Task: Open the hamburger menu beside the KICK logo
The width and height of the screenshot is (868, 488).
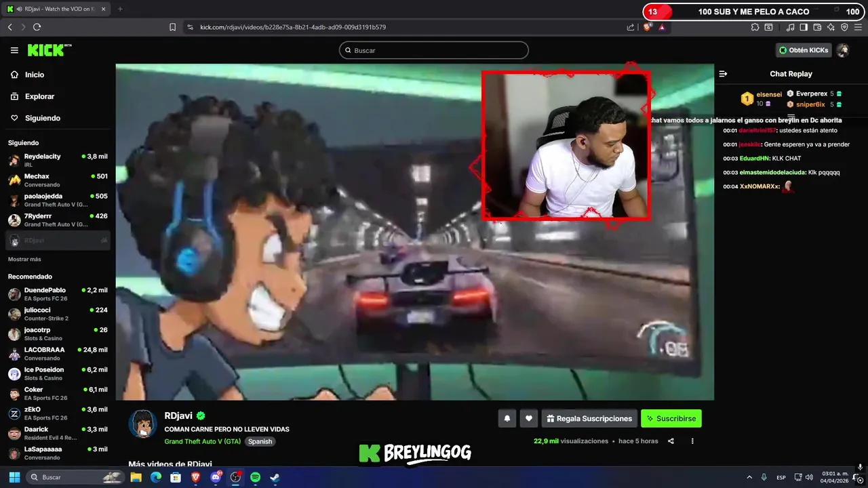Action: click(x=14, y=50)
